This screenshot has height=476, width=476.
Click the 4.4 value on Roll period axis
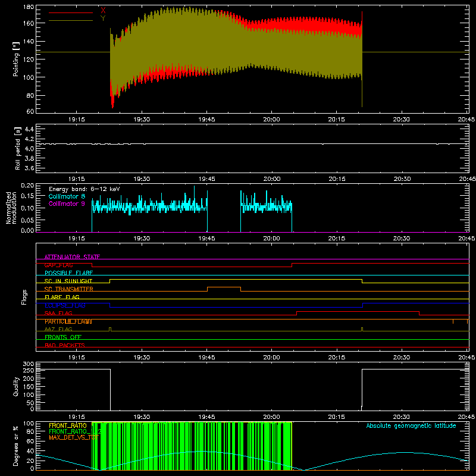pyautogui.click(x=29, y=129)
